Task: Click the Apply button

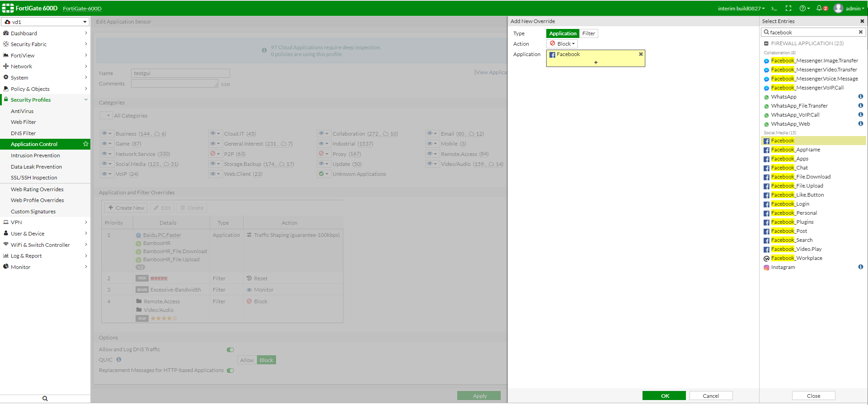Action: (x=479, y=396)
